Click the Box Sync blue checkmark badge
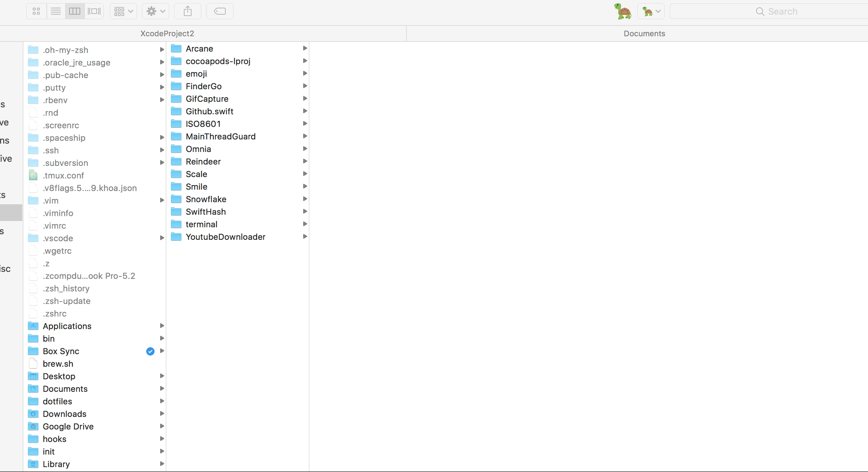Viewport: 868px width, 472px height. 150,351
